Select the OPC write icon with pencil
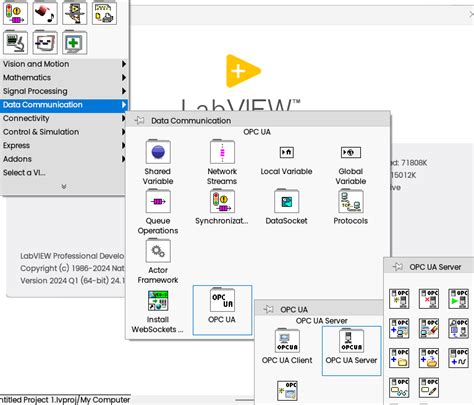This screenshot has width=474, height=405. coord(429,387)
